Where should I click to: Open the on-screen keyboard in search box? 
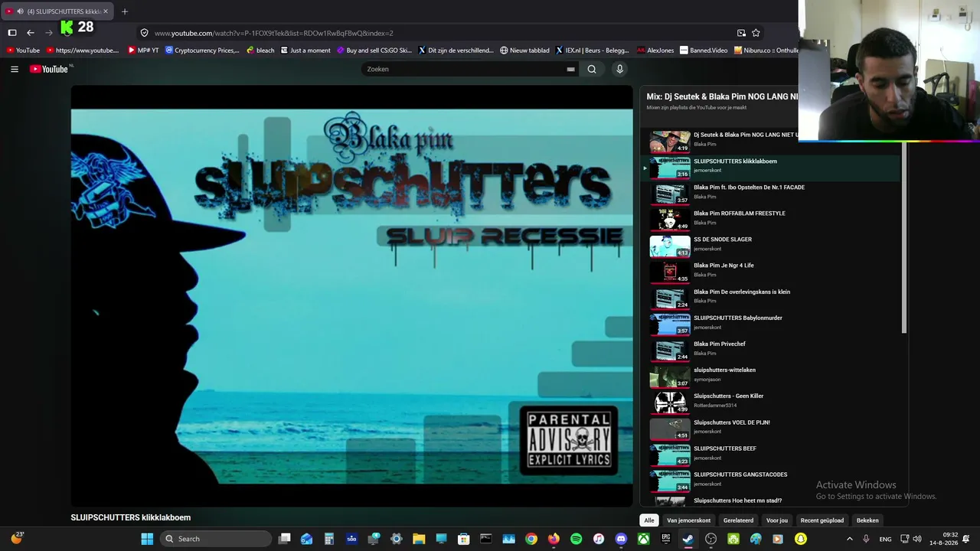point(570,69)
